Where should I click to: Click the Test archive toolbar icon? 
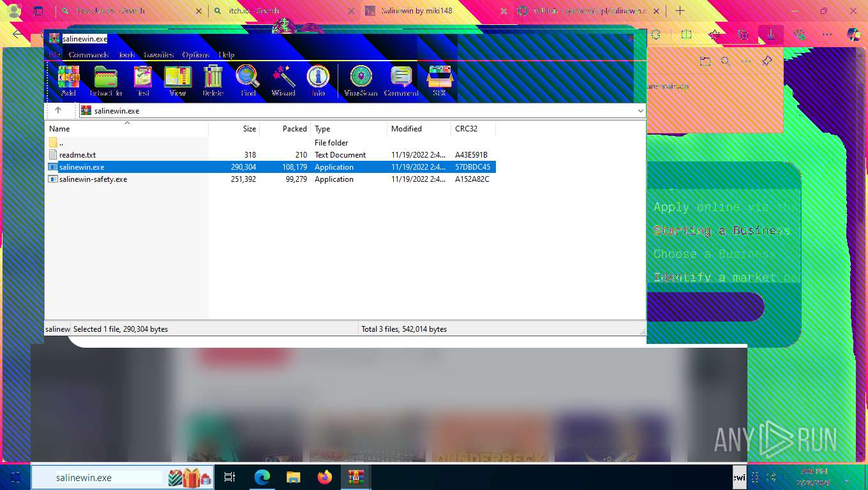tap(143, 81)
